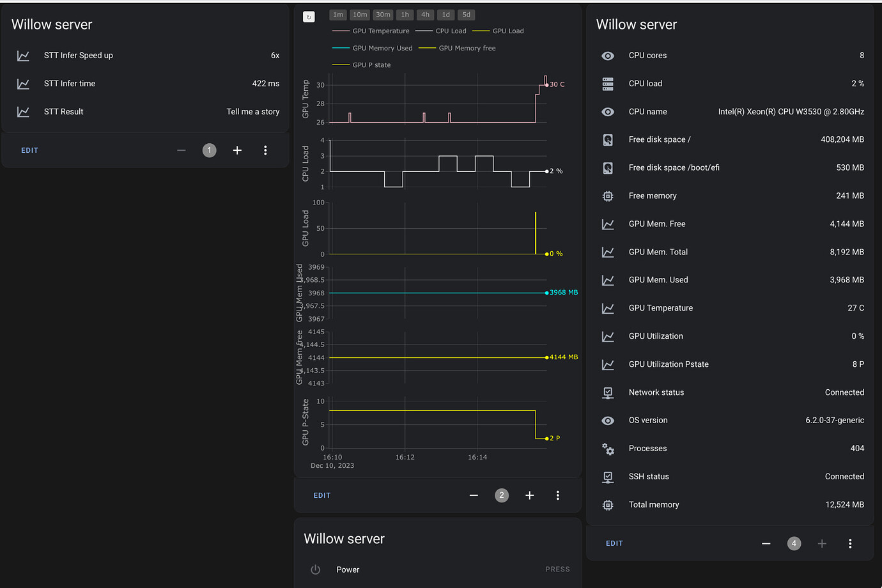Screen dimensions: 882x588
Task: Click Free disk space / drive icon
Action: (x=608, y=140)
